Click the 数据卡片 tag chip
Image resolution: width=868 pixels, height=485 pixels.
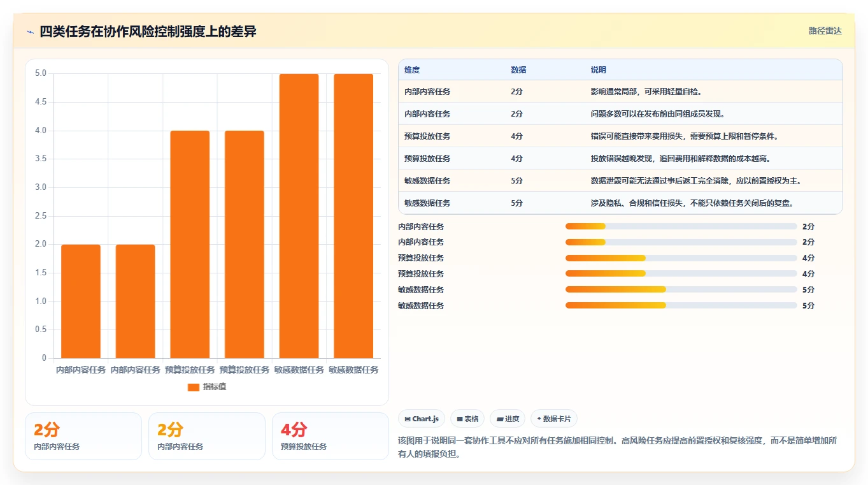coord(554,419)
